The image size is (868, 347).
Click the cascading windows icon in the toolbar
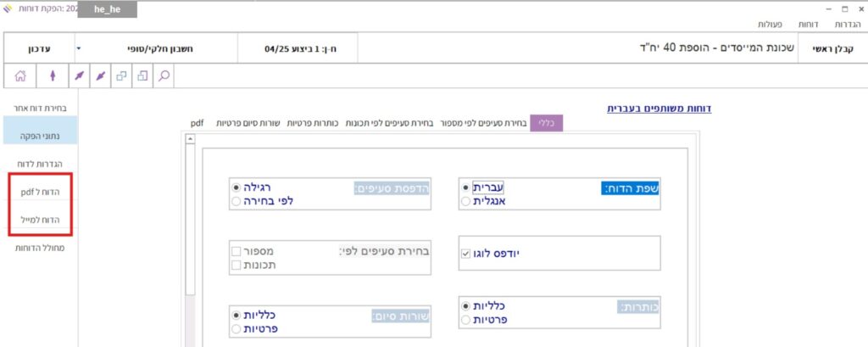pos(120,76)
